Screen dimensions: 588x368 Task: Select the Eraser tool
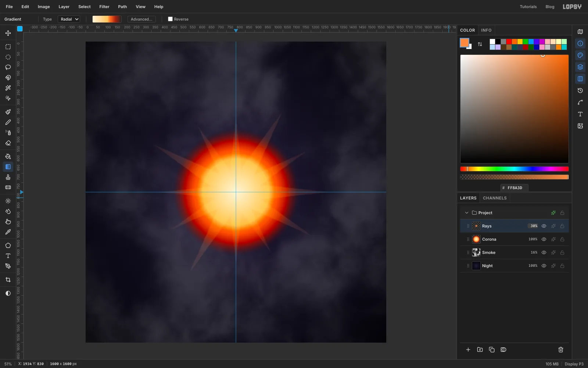click(8, 143)
